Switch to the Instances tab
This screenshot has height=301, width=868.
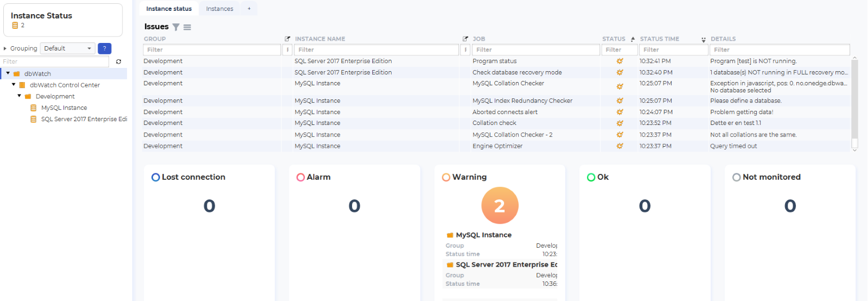pyautogui.click(x=220, y=9)
